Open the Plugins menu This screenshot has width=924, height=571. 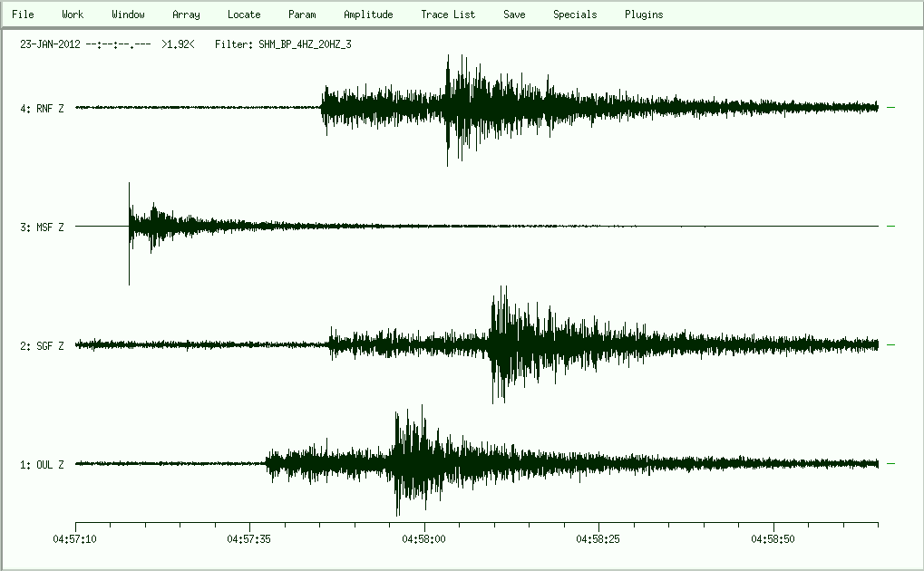[x=644, y=15]
